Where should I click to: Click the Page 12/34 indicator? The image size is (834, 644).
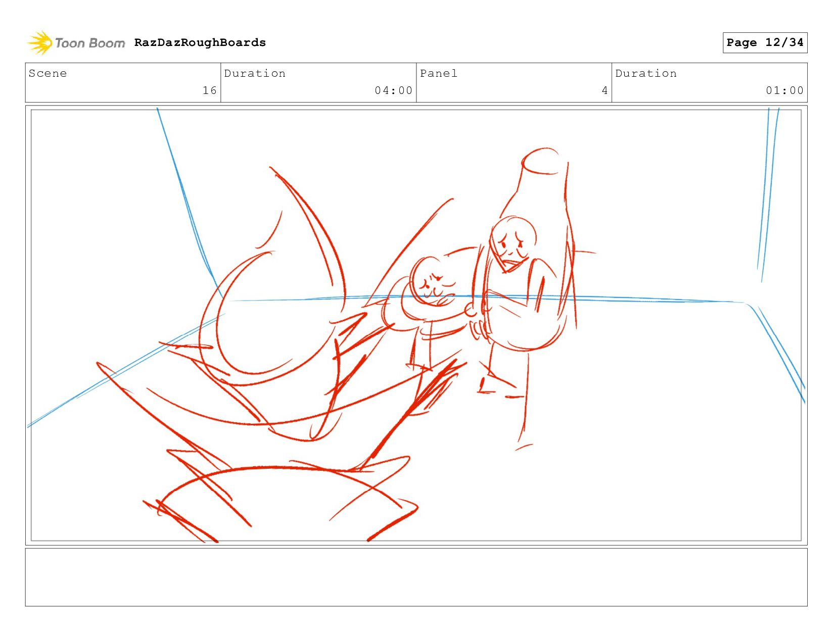click(765, 42)
